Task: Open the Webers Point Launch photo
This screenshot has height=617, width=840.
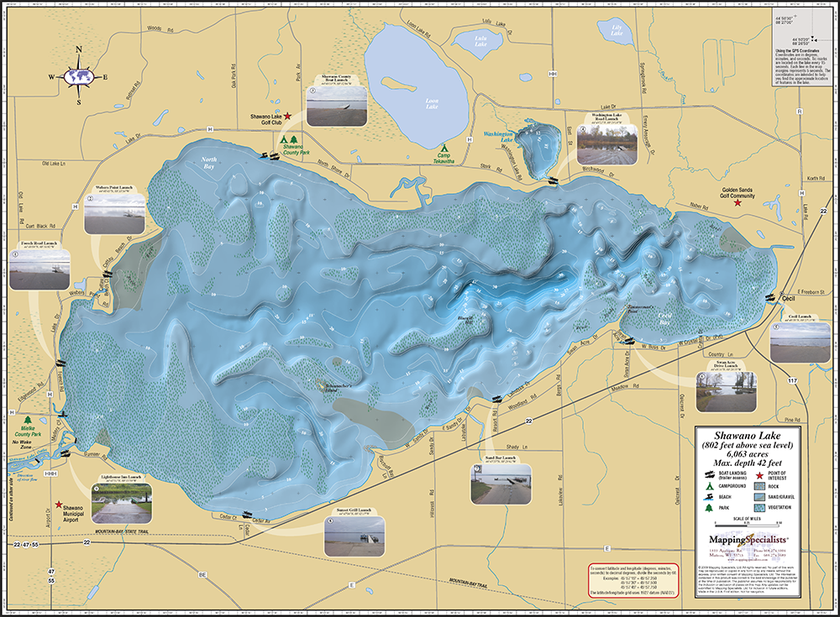Action: coord(114,213)
